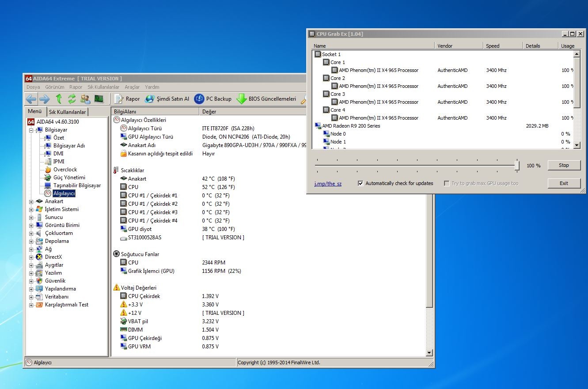Click the CPU load slider handle at 100 %

click(x=517, y=166)
